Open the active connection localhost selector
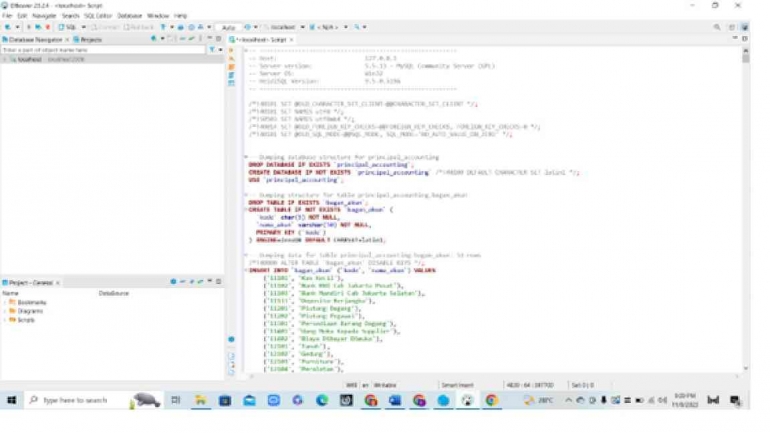The width and height of the screenshot is (770, 433). (284, 27)
